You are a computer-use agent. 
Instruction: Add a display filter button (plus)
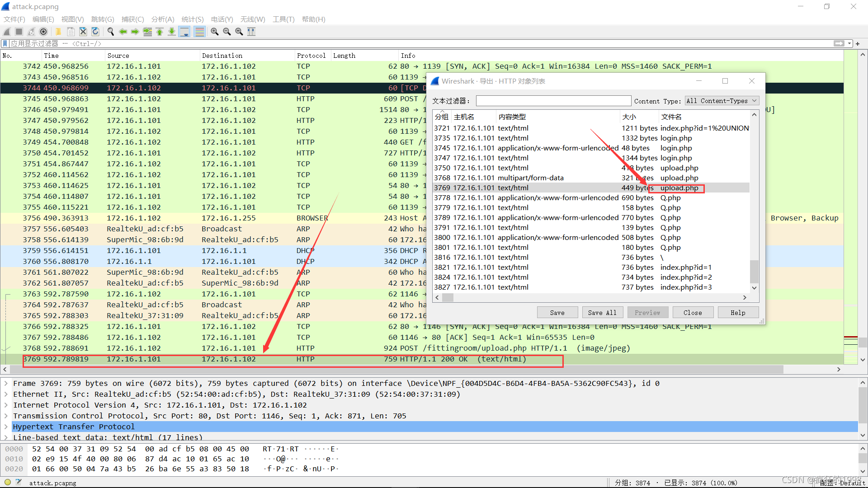tap(858, 43)
